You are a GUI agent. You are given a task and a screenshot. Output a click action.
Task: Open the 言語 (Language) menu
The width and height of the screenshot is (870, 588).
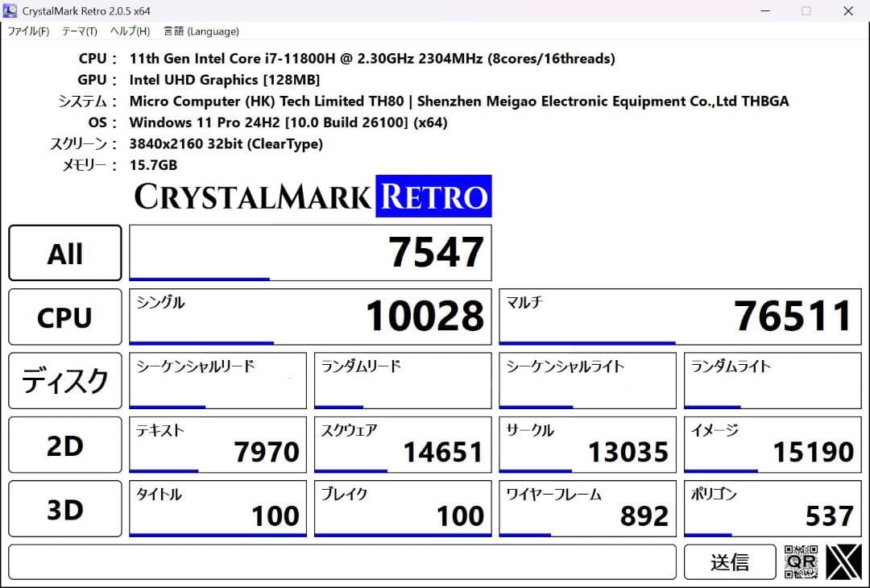(201, 31)
